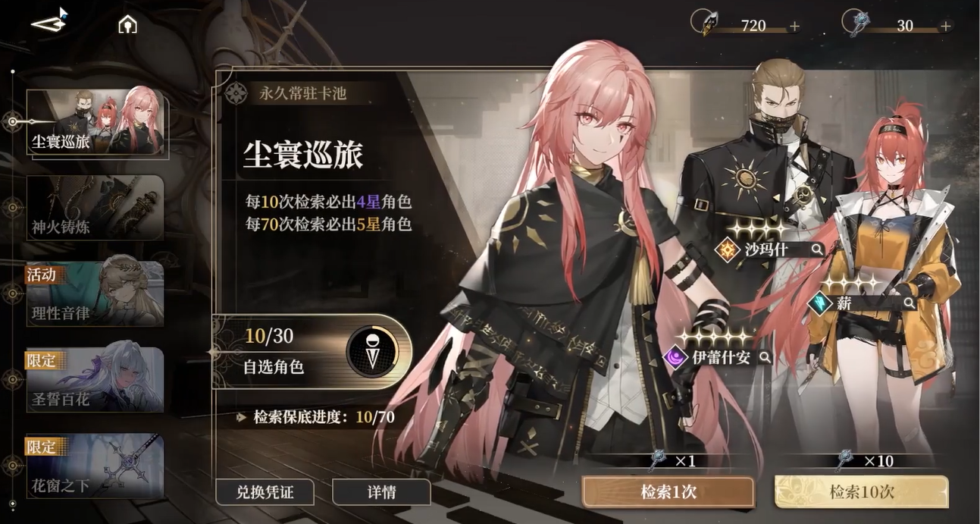
Task: Click the back arrow icon
Action: [x=49, y=22]
